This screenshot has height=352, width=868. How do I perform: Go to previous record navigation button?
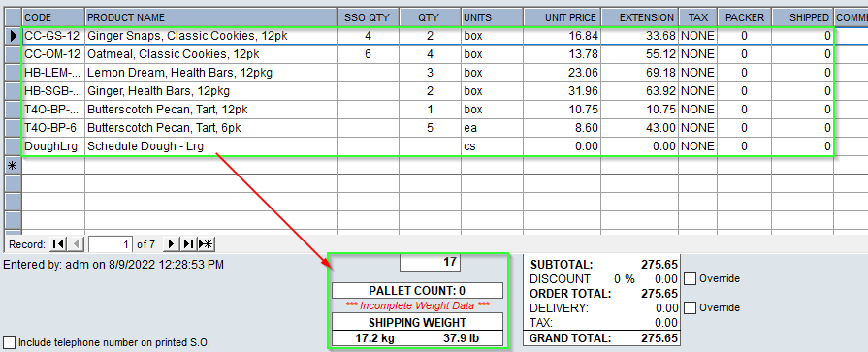coord(77,244)
